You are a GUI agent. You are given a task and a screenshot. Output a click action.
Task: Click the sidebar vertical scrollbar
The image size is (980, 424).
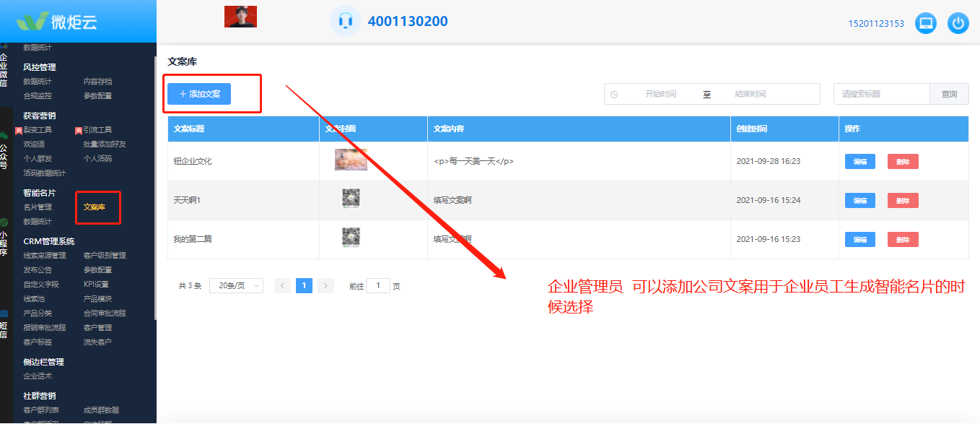[x=155, y=188]
